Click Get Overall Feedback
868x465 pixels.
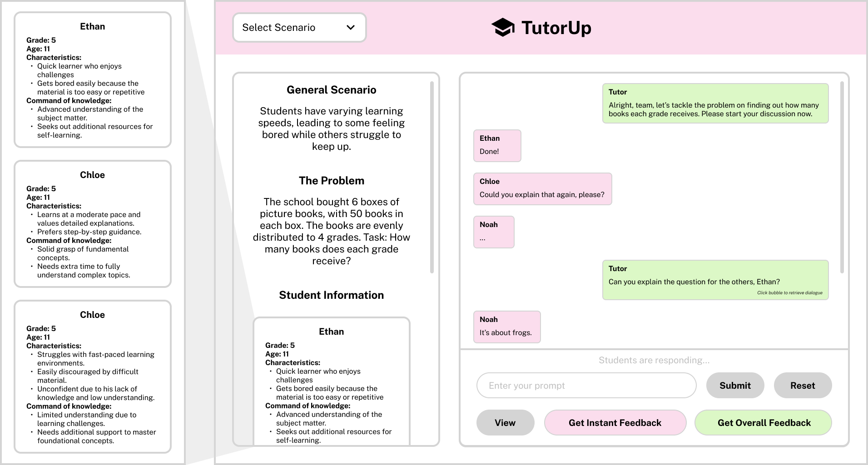click(x=764, y=423)
